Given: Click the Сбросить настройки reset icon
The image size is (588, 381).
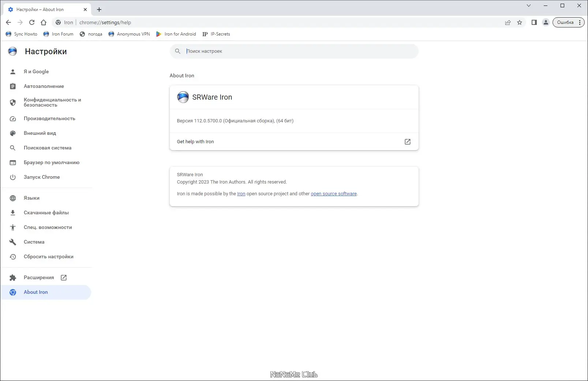Looking at the screenshot, I should tap(13, 256).
